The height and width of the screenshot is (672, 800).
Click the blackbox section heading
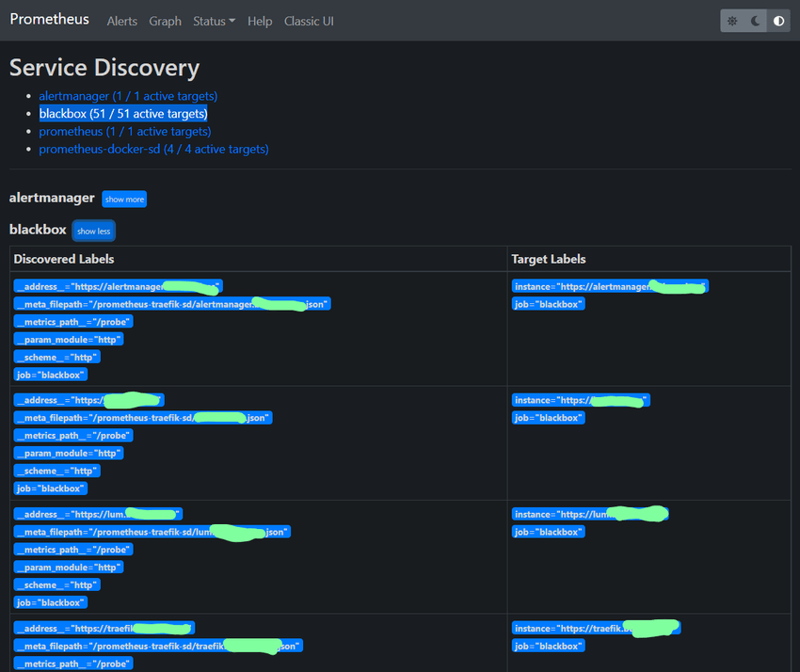(x=38, y=230)
